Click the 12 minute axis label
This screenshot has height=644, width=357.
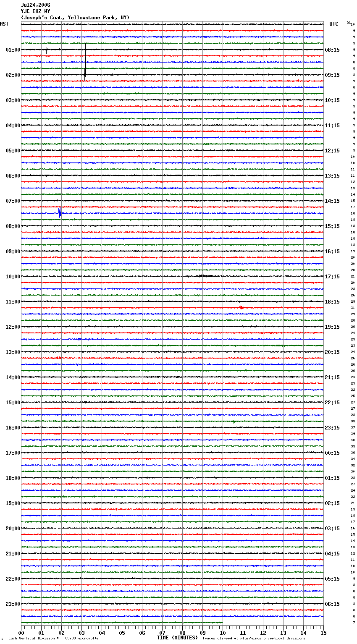coord(263,633)
